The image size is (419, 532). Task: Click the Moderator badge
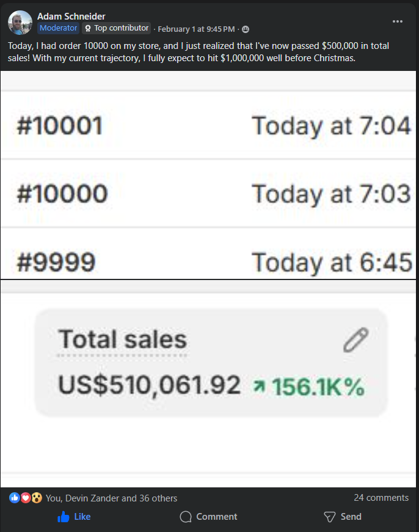[x=58, y=28]
